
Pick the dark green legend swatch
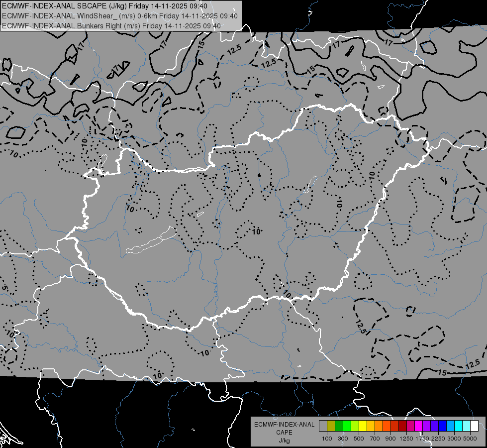coord(339,426)
